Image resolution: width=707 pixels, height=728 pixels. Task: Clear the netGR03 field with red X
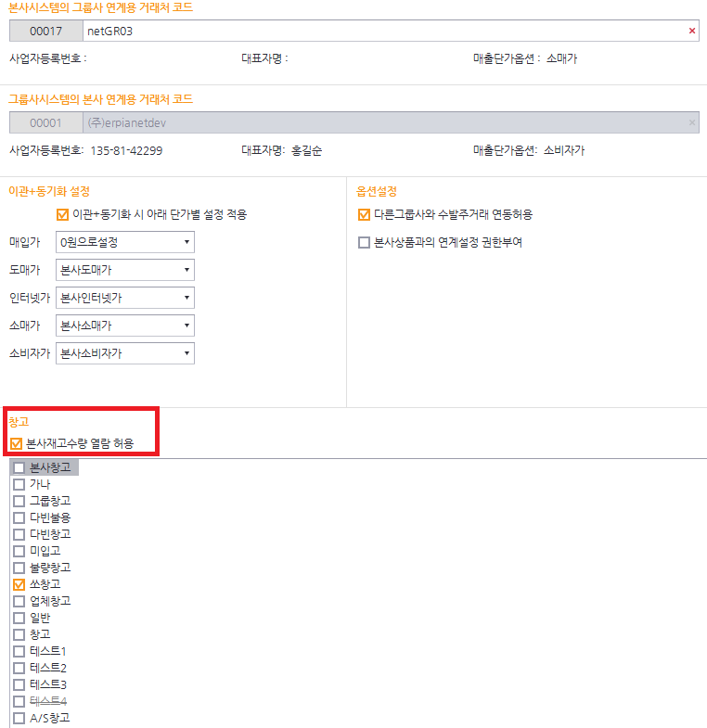691,31
